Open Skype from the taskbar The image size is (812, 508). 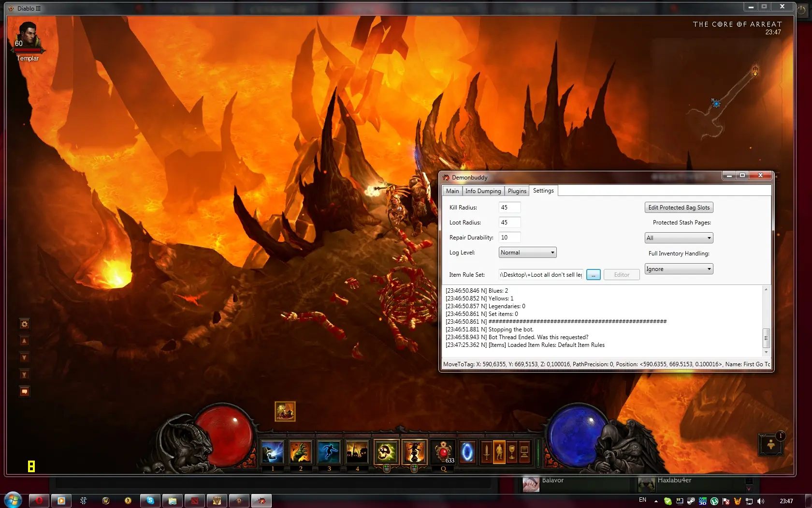tap(150, 501)
